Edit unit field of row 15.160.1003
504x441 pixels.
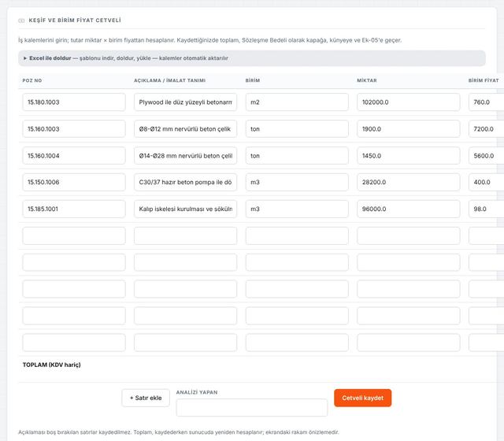(x=297, y=129)
